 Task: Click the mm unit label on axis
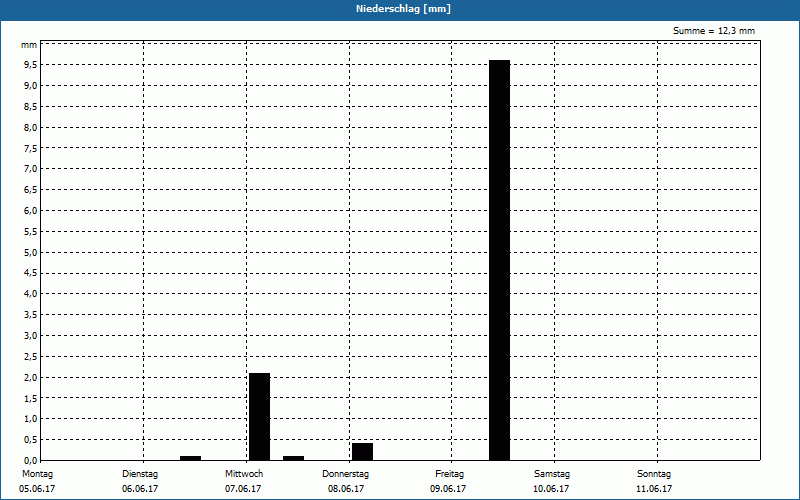(29, 45)
